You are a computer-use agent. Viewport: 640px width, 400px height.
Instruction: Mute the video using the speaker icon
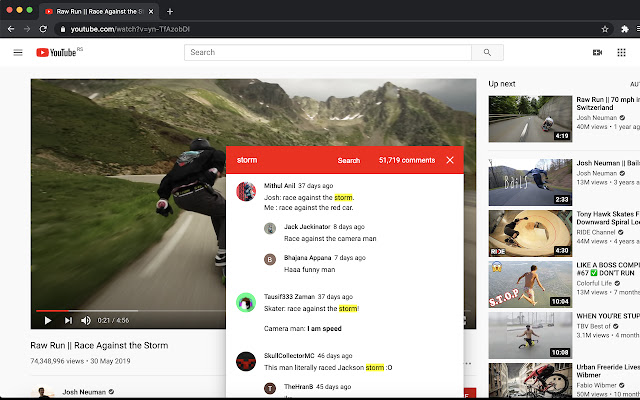[86, 320]
